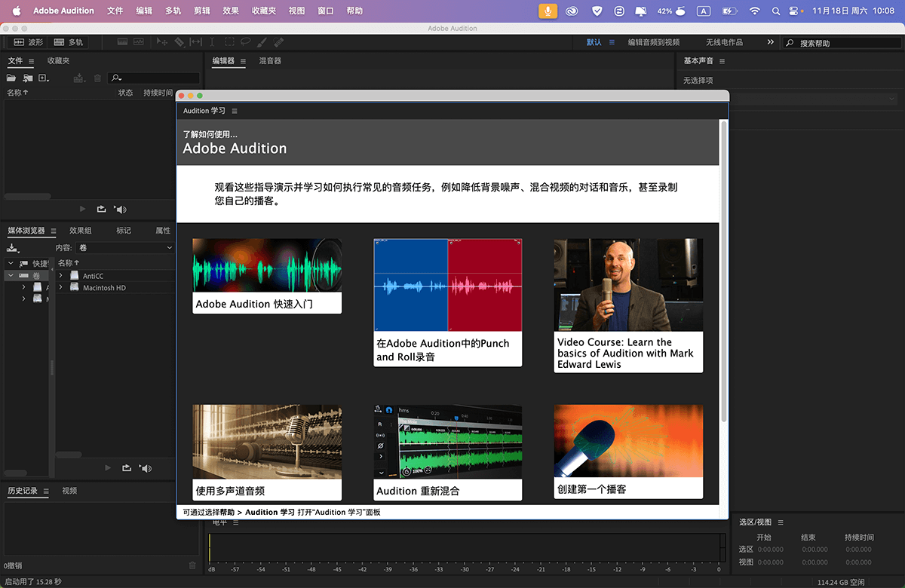Screen dimensions: 905x588
Task: Click the 状态 column header
Action: tap(125, 93)
